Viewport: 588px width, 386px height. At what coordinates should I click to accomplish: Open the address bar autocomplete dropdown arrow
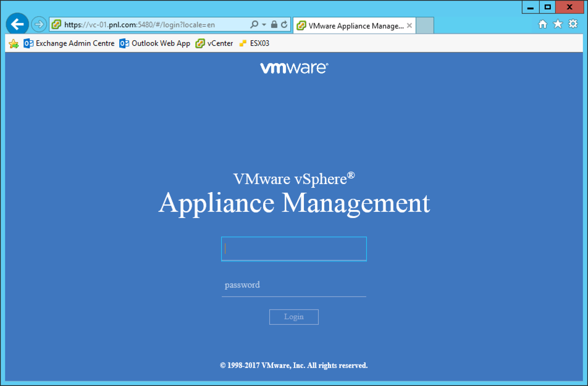click(x=264, y=25)
